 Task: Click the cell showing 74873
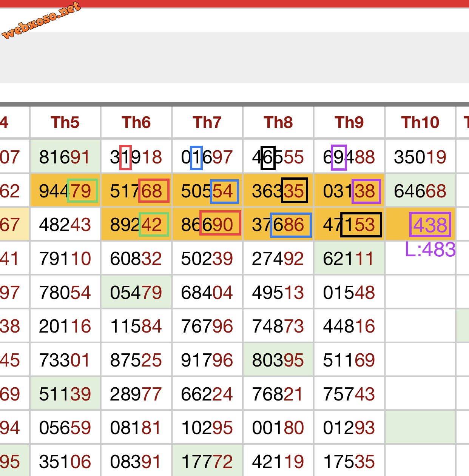[278, 326]
